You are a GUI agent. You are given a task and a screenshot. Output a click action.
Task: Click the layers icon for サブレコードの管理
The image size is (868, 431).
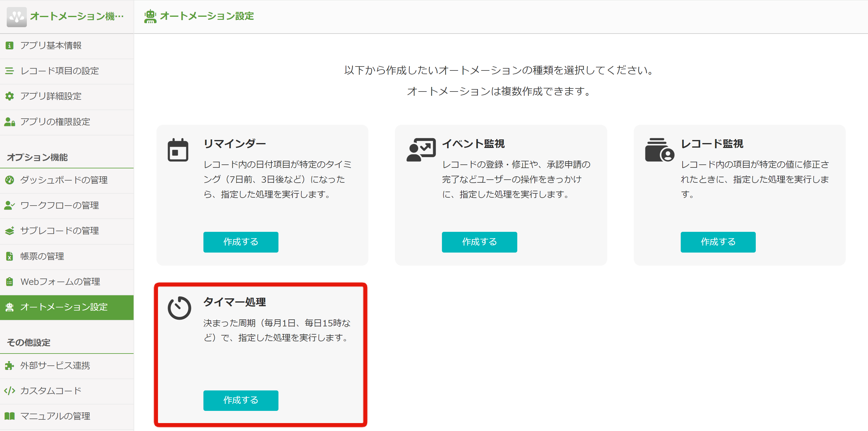point(9,231)
